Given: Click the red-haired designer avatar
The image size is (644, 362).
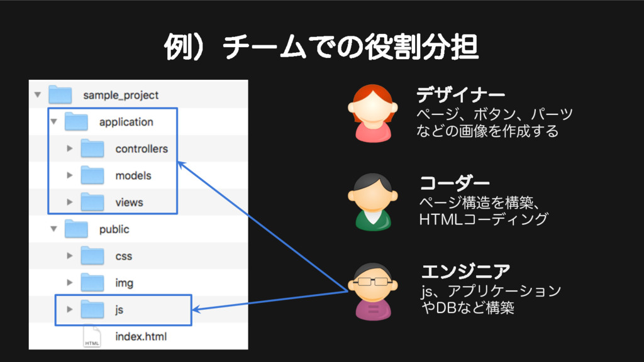Looking at the screenshot, I should click(373, 113).
